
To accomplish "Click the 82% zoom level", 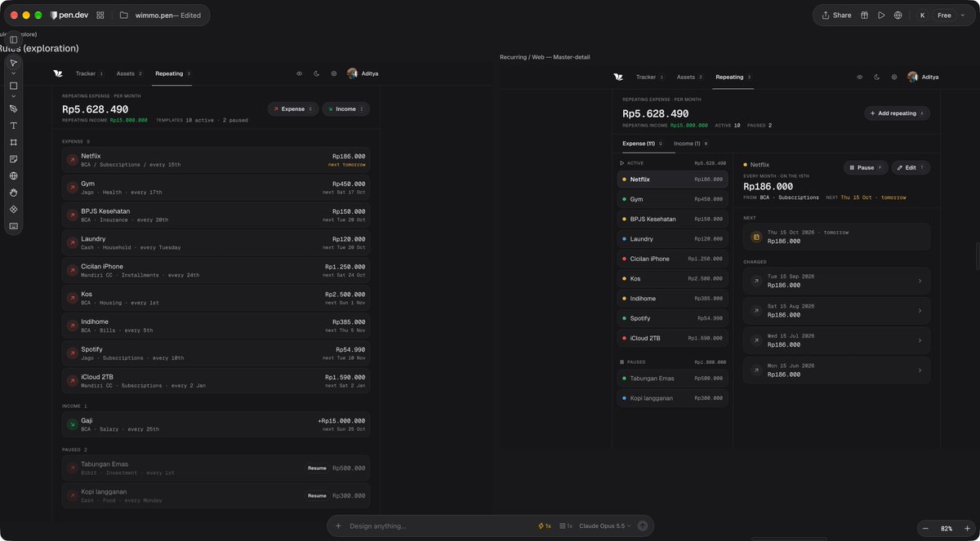I will [946, 529].
